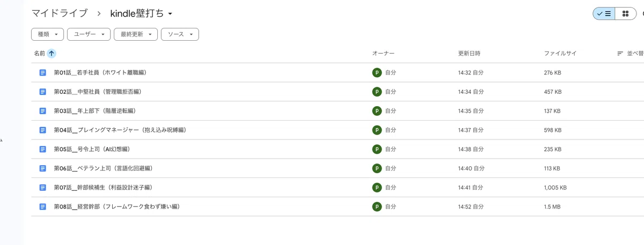
Task: Open the 種類 filter dropdown
Action: click(48, 34)
